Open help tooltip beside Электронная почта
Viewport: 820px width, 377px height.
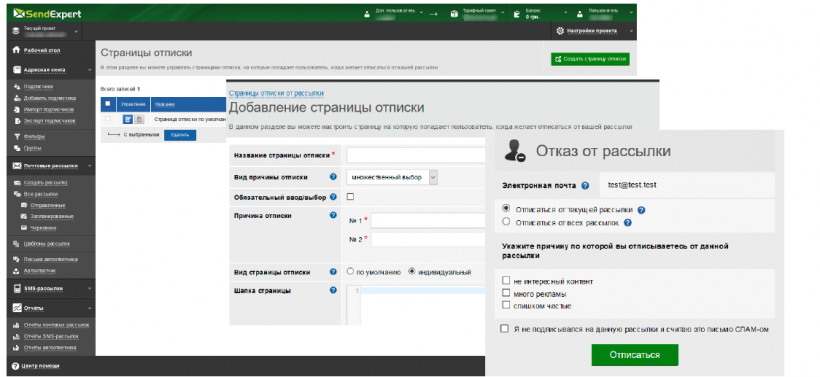[585, 186]
